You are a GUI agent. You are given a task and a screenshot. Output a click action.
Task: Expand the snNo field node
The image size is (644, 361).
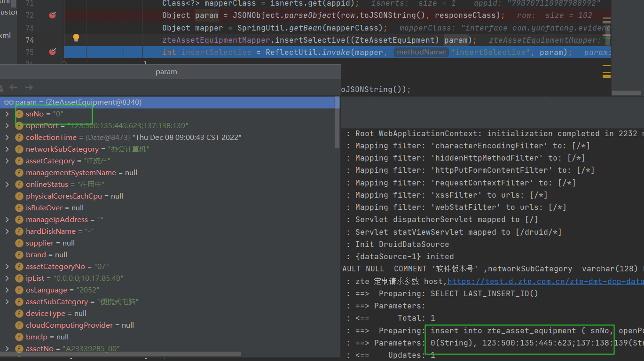(7, 114)
